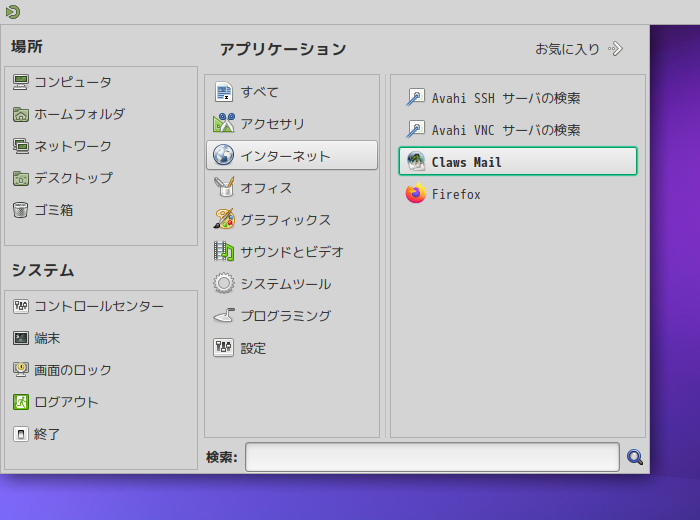This screenshot has width=700, height=520.
Task: Click the ネットワーク label text
Action: [x=73, y=146]
